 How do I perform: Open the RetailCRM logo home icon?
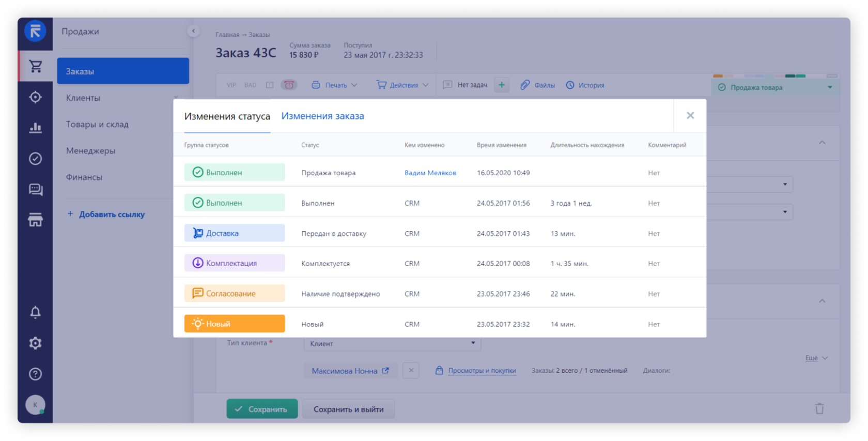[x=35, y=32]
